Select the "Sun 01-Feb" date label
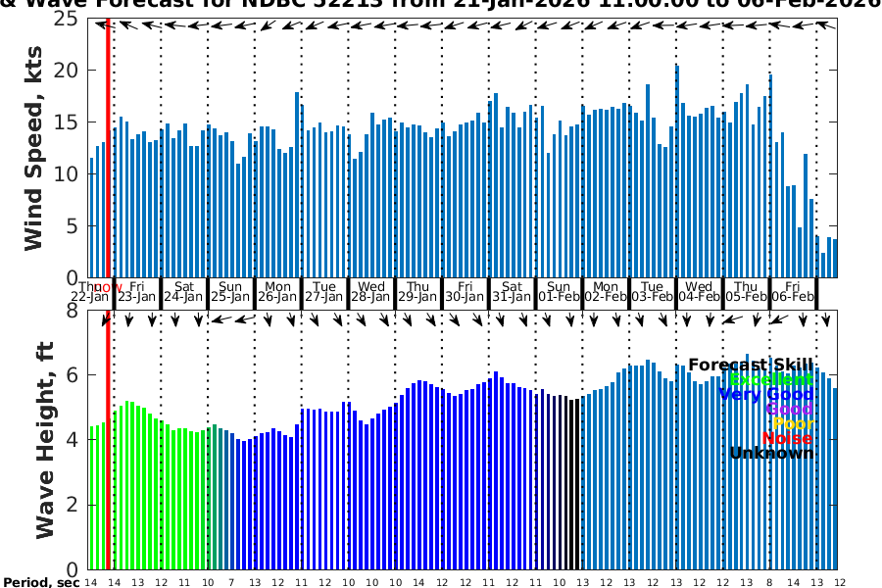 [559, 291]
